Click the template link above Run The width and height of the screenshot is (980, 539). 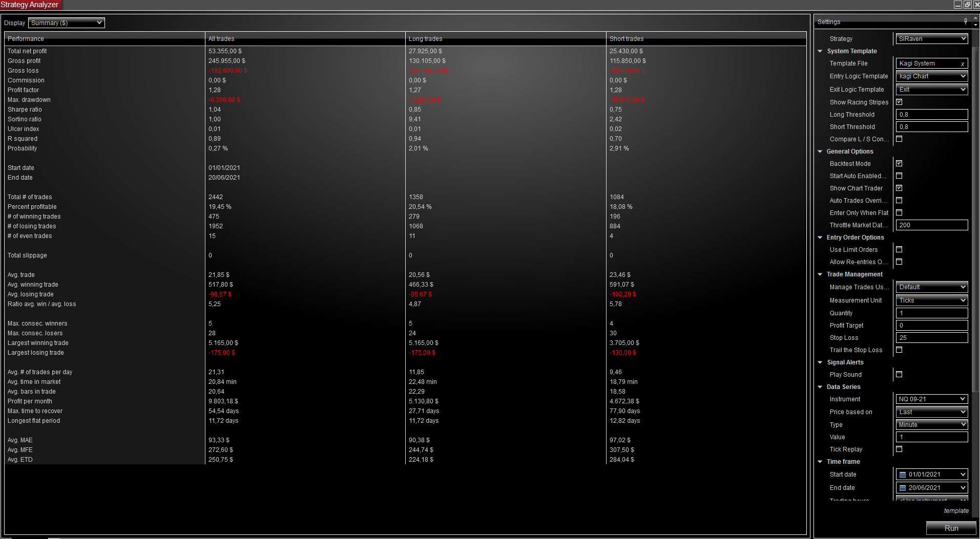(x=956, y=511)
